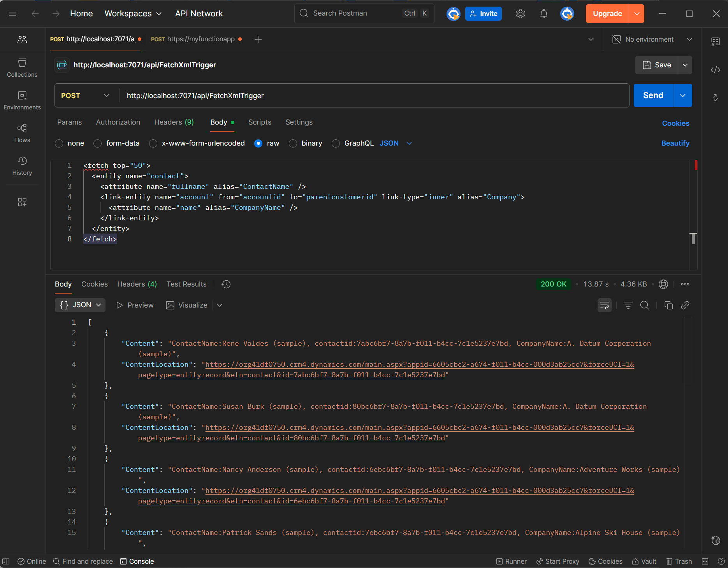The width and height of the screenshot is (728, 568).
Task: Click the blue Send button
Action: [653, 95]
